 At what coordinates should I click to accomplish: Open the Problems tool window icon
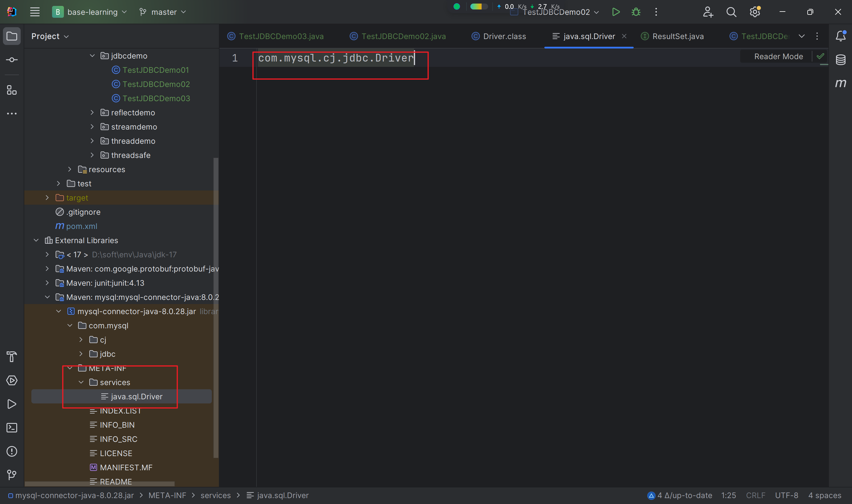pyautogui.click(x=12, y=451)
